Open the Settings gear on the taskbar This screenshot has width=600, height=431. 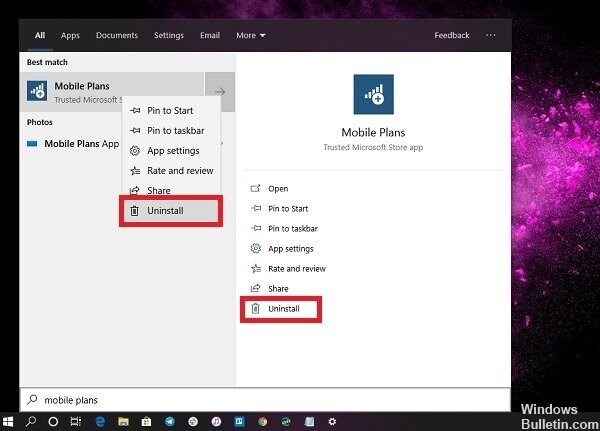point(332,422)
